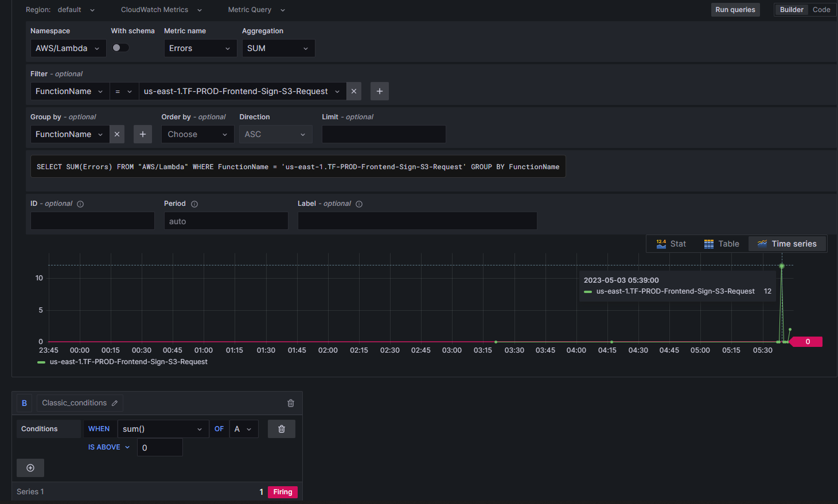838x504 pixels.
Task: Switch editor to Code mode
Action: point(821,9)
